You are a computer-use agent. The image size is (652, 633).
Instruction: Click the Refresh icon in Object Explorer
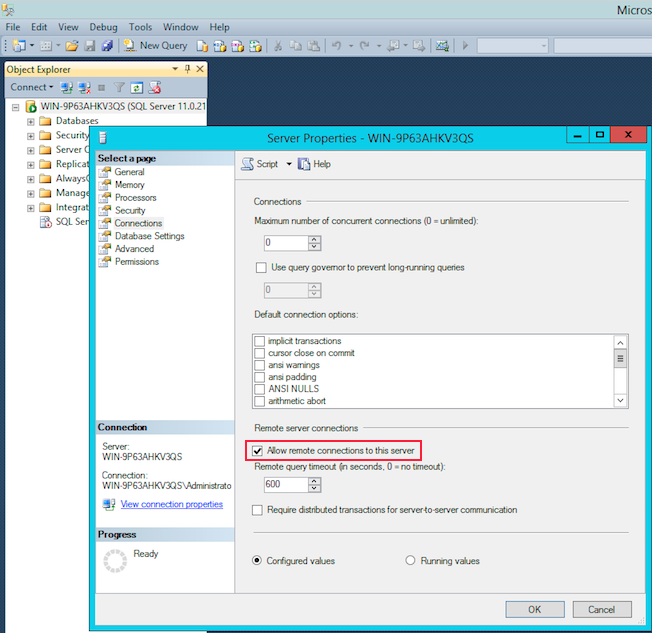click(x=137, y=88)
